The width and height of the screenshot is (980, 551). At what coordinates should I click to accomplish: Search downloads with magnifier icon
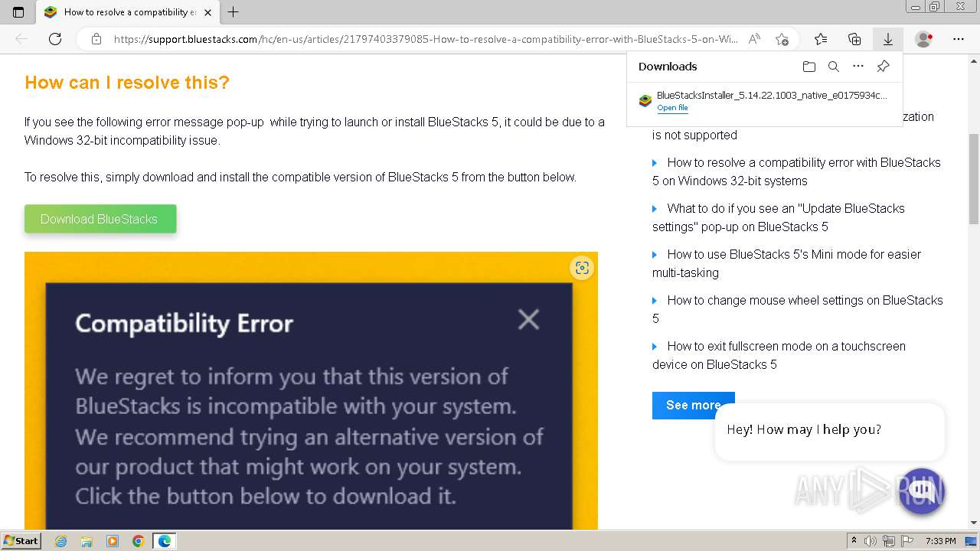coord(834,67)
